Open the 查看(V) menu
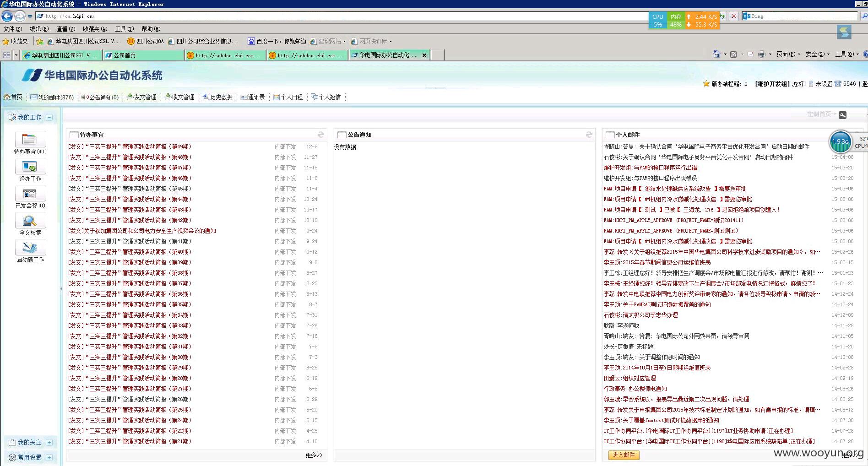868x466 pixels. pos(65,29)
